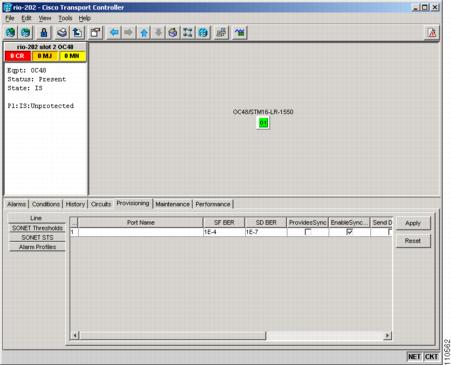This screenshot has width=451, height=365.
Task: Select the green port 01 icon
Action: pos(263,123)
